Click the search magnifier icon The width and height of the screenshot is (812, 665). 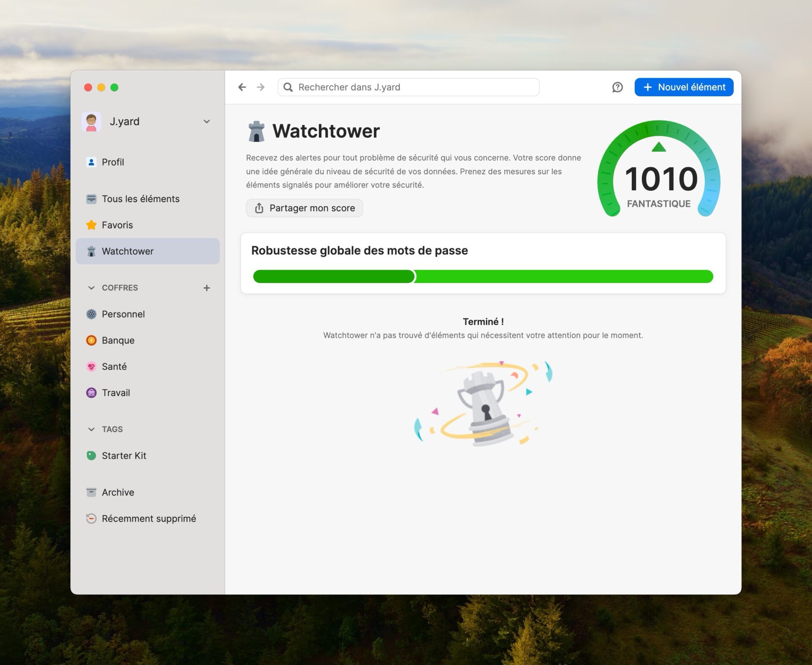coord(288,87)
